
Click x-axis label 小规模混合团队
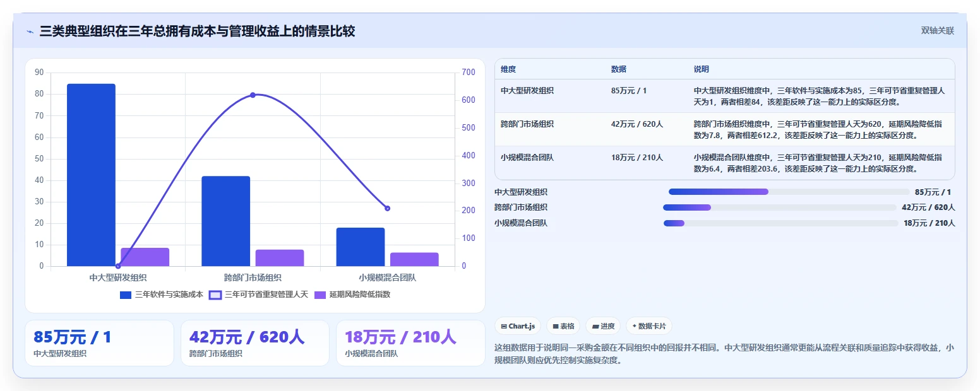click(x=387, y=277)
